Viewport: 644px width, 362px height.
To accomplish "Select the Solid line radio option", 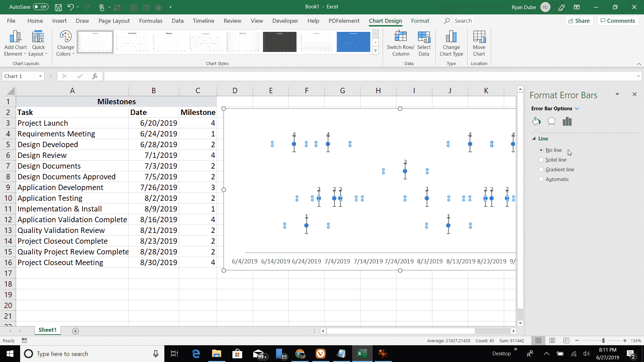I will (x=541, y=160).
